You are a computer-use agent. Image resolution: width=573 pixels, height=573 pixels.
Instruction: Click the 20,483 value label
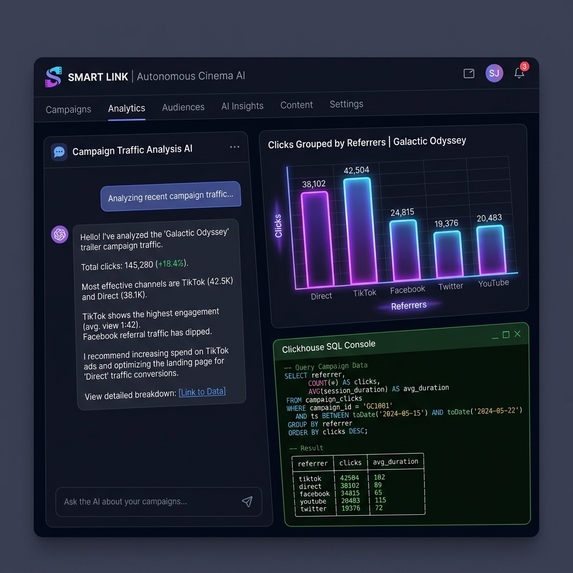coord(489,218)
